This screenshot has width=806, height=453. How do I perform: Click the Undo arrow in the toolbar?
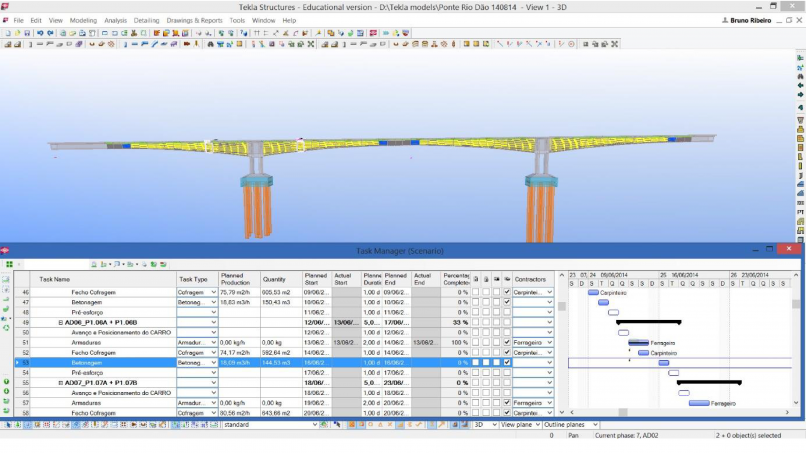click(38, 33)
